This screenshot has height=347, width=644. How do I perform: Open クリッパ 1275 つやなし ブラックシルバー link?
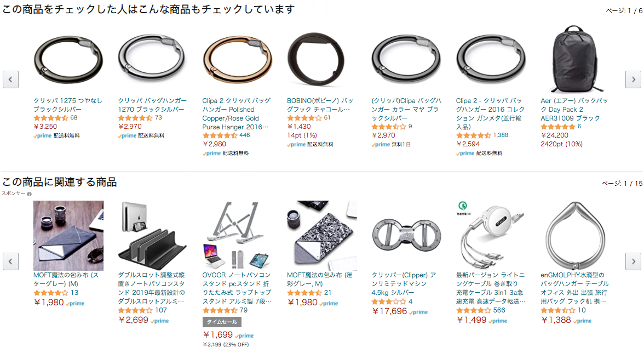point(68,105)
